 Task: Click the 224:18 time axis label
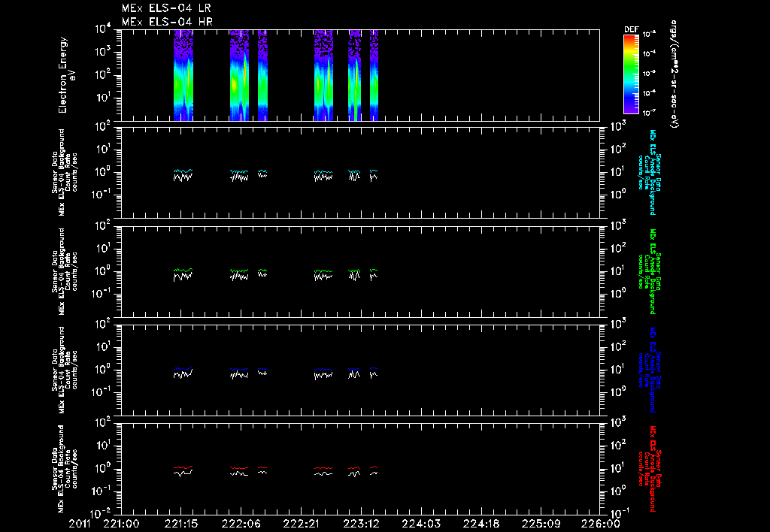(480, 524)
